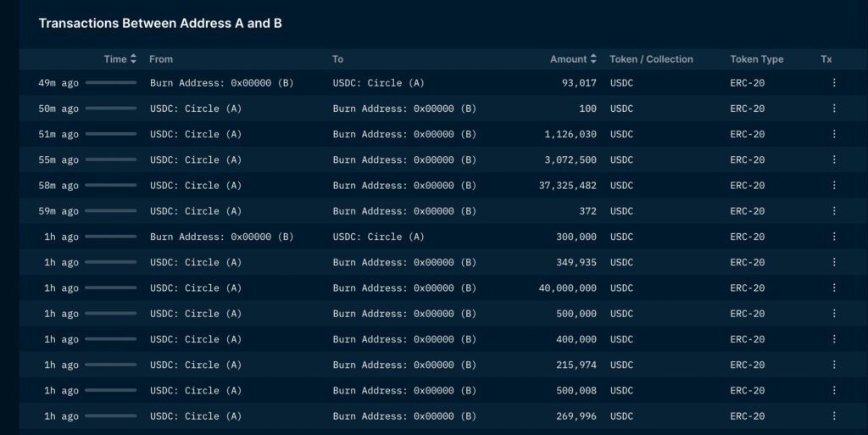Open three-dot menu on the 500,008 row
The image size is (868, 435).
[834, 390]
